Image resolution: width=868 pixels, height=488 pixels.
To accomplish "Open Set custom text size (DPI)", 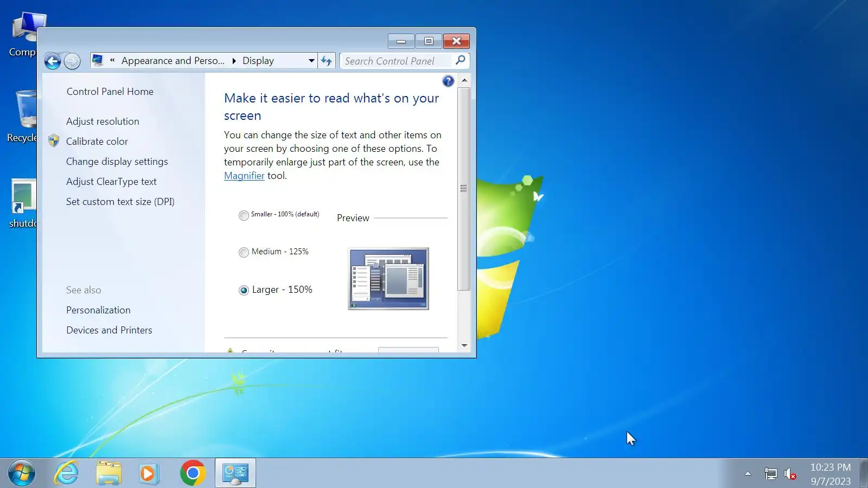I will (x=120, y=202).
